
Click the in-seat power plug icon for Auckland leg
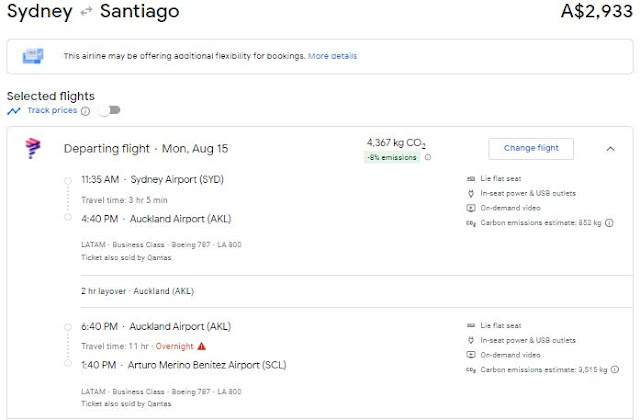(470, 340)
